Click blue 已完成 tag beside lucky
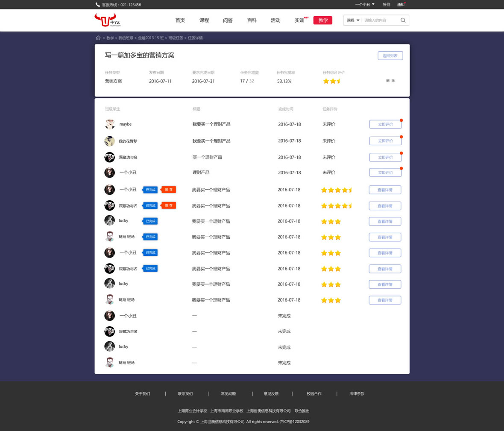The height and width of the screenshot is (431, 504). 150,221
